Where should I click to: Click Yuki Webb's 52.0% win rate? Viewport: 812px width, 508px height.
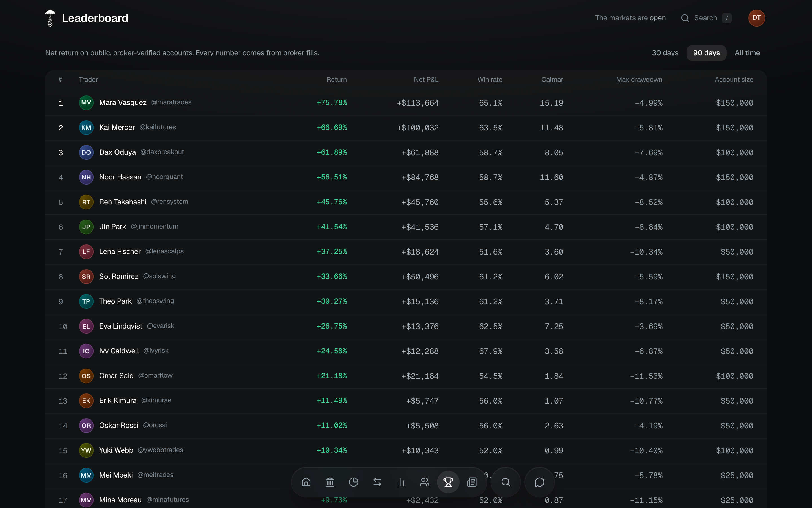[x=491, y=450]
